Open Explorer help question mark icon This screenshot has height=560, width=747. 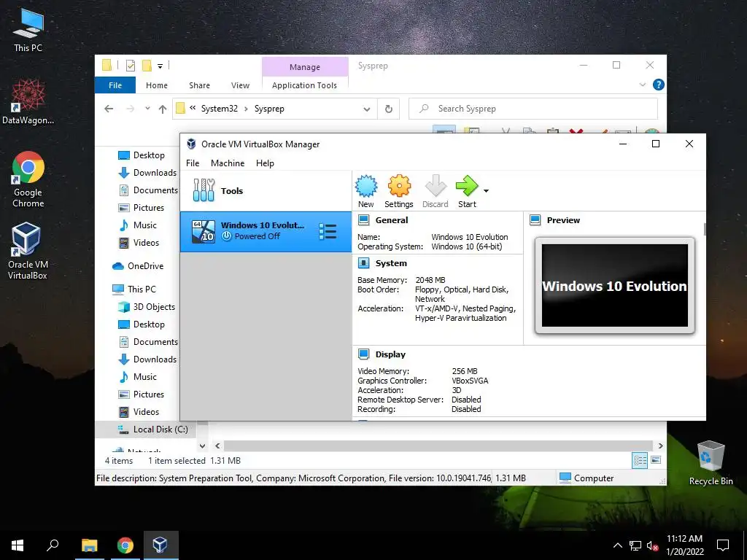point(659,85)
